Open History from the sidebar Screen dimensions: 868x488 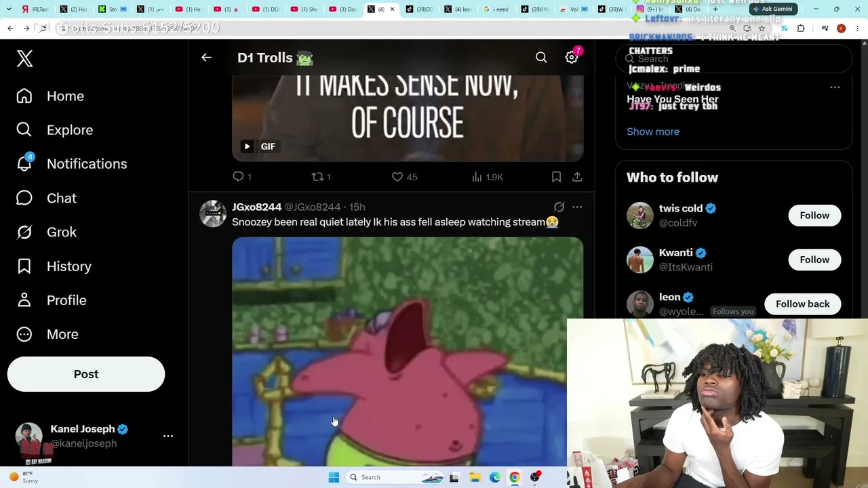pos(54,266)
